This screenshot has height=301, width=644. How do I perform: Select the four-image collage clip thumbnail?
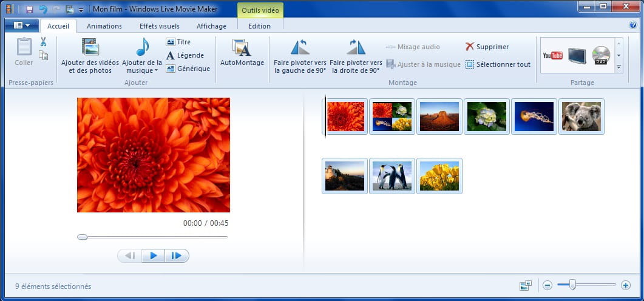[392, 116]
